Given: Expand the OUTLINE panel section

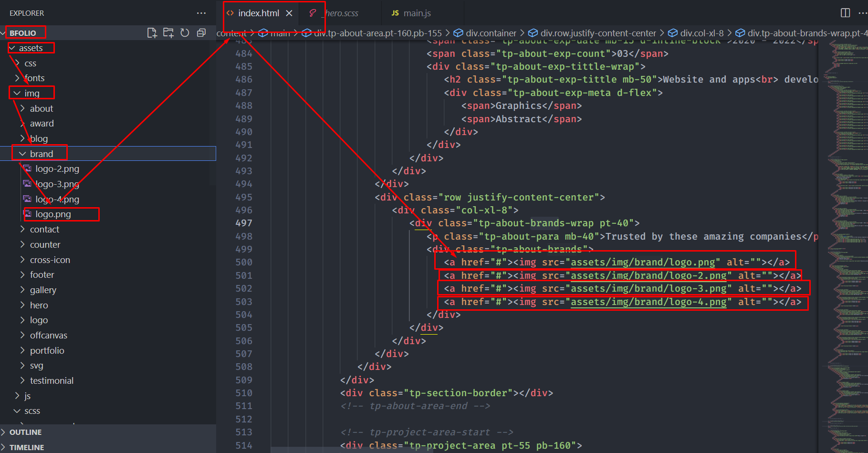Looking at the screenshot, I should (x=26, y=432).
